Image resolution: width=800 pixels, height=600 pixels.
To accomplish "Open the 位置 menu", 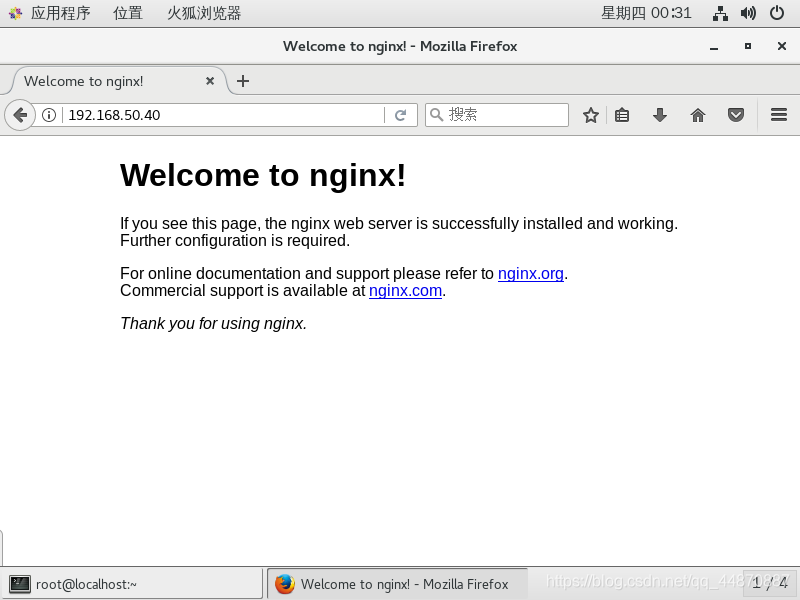I will (x=128, y=13).
